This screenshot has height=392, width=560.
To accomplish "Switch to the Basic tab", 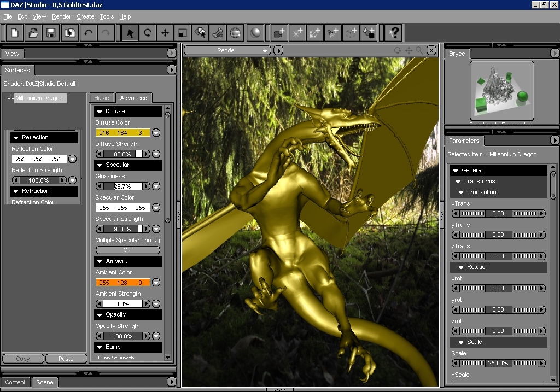I will [x=102, y=98].
